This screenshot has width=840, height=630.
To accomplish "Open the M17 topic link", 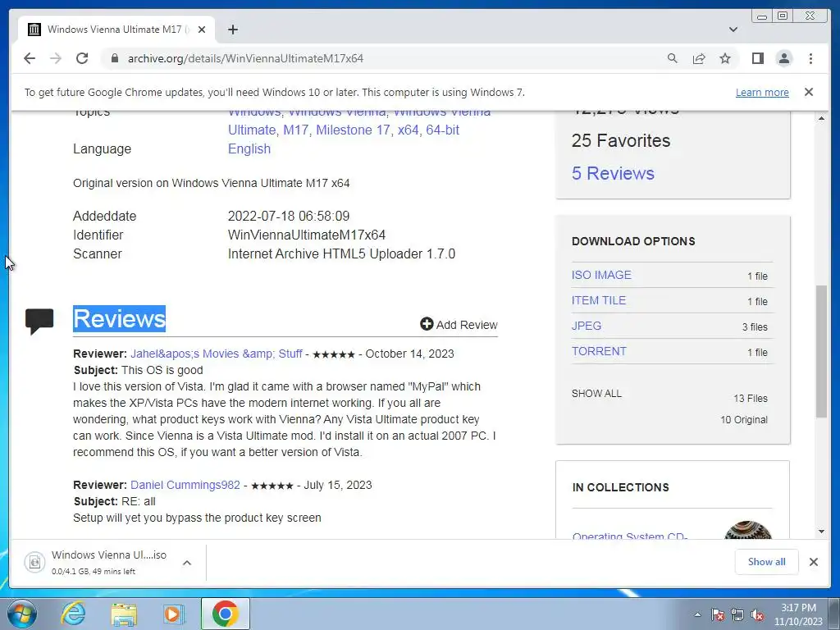I will point(295,130).
